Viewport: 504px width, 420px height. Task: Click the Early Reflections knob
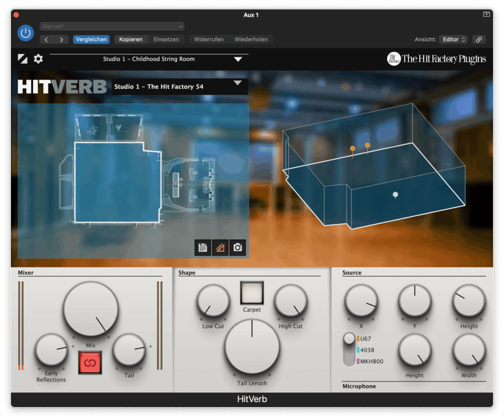tap(51, 350)
